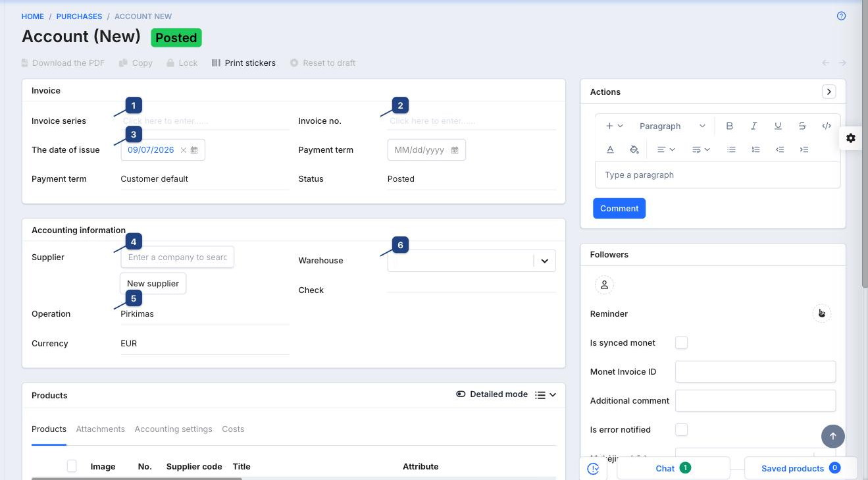Pick a text color in the editor
The height and width of the screenshot is (480, 868).
(610, 149)
